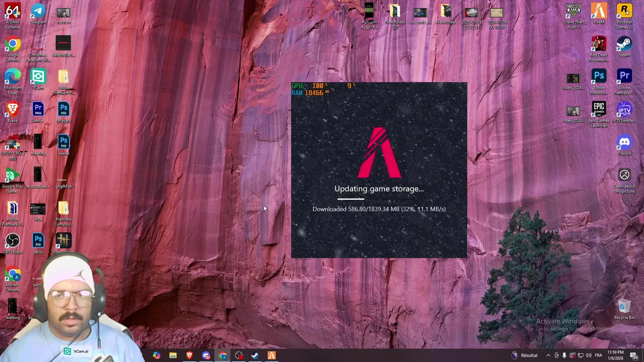Open the azazaezae desktop file
Image resolution: width=644 pixels, height=362 pixels.
(38, 178)
